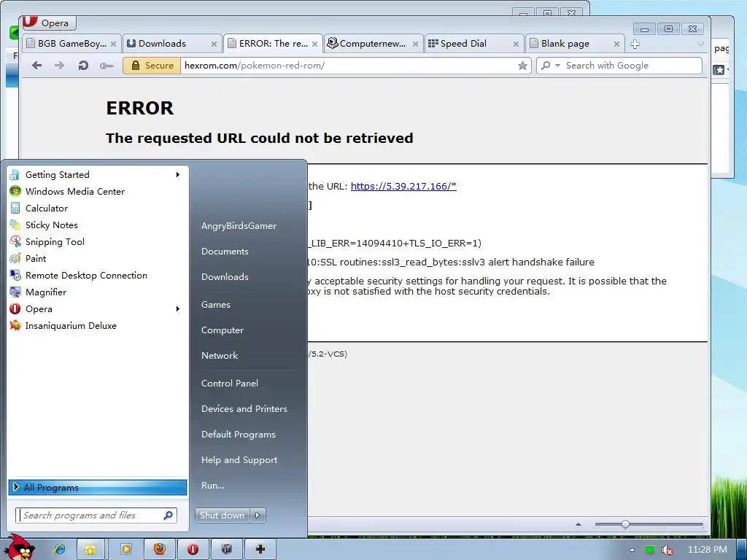
Task: Click the Search programs and files box
Action: (x=96, y=516)
